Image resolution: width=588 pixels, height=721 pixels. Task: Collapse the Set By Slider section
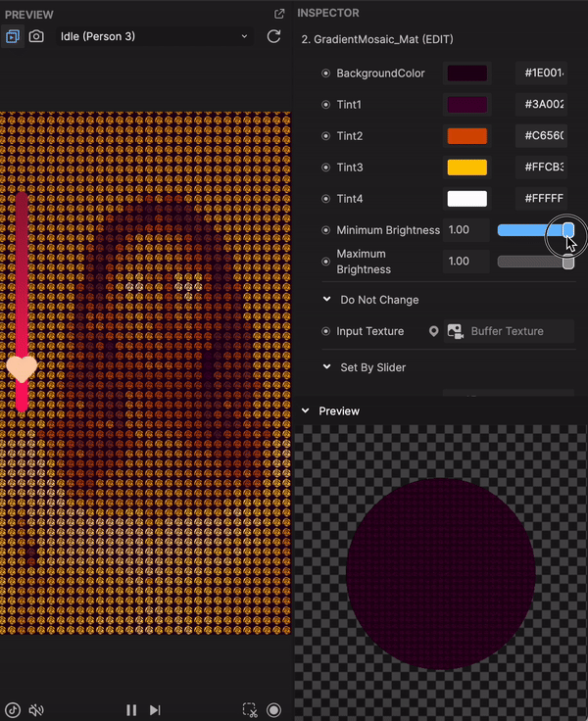[x=326, y=367]
